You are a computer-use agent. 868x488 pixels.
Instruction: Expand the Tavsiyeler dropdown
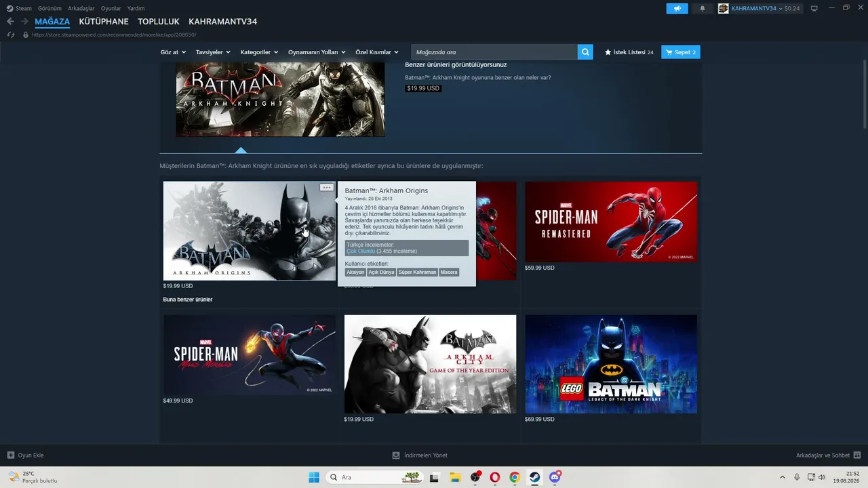tap(213, 52)
